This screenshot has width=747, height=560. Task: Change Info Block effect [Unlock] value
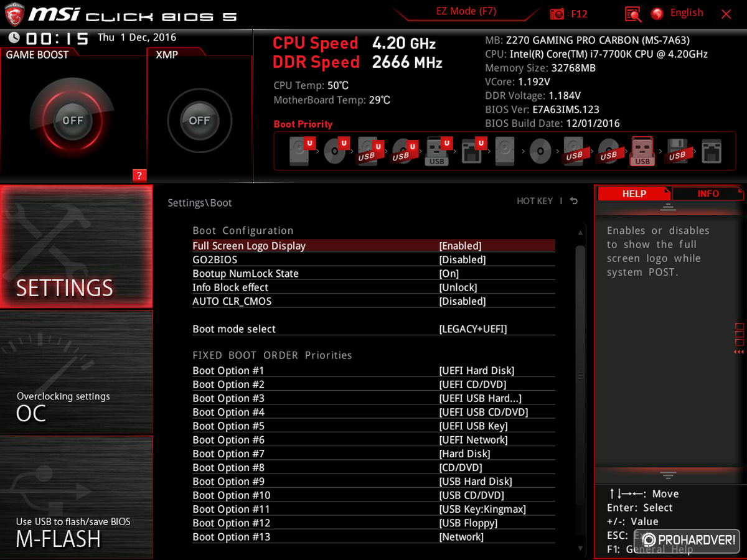458,287
